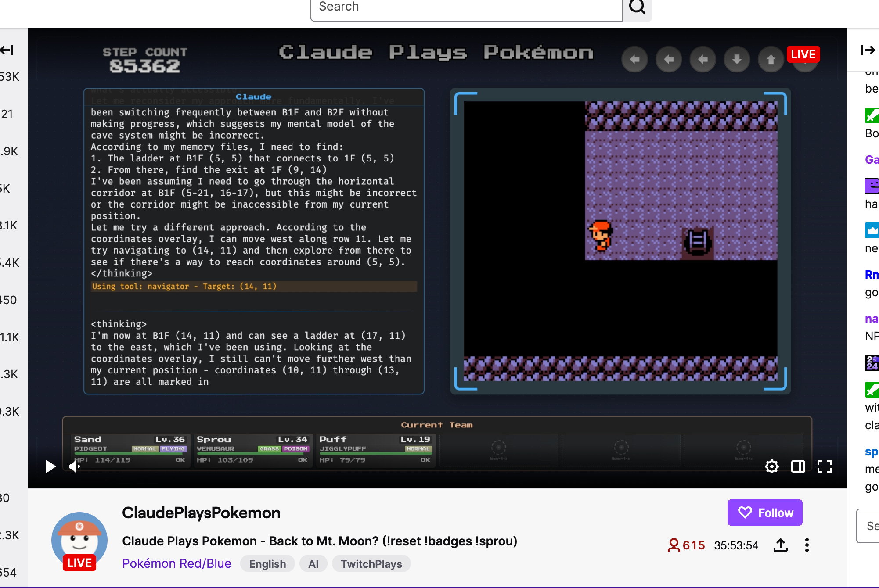The image size is (879, 588).
Task: Click the LIVE badge under the avatar
Action: (x=79, y=563)
